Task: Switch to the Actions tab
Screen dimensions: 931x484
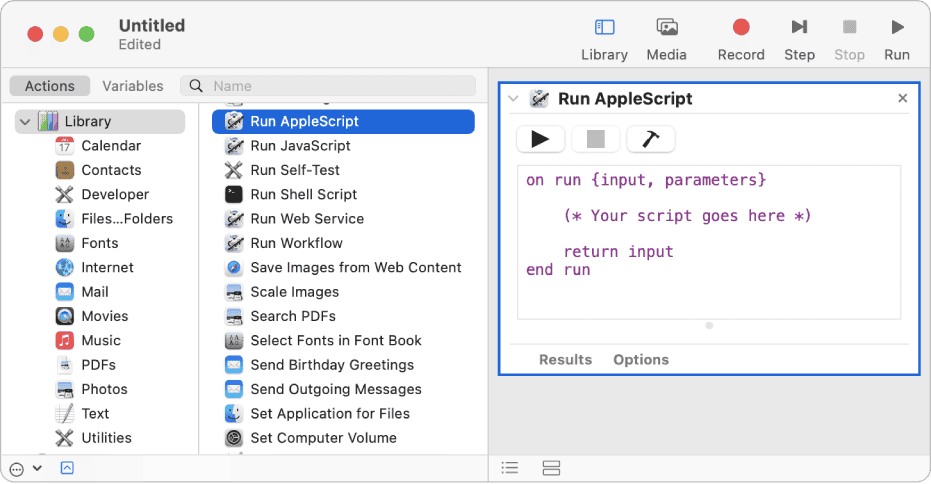Action: pyautogui.click(x=49, y=86)
